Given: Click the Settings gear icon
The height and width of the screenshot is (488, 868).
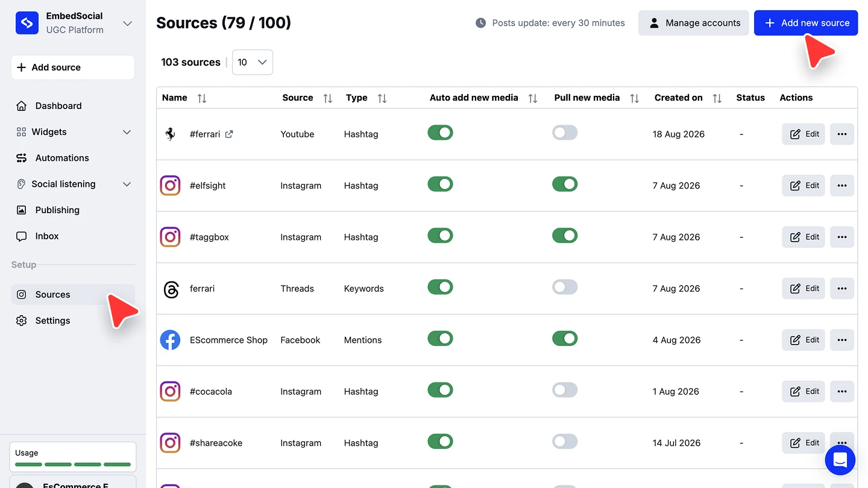Looking at the screenshot, I should (x=22, y=321).
